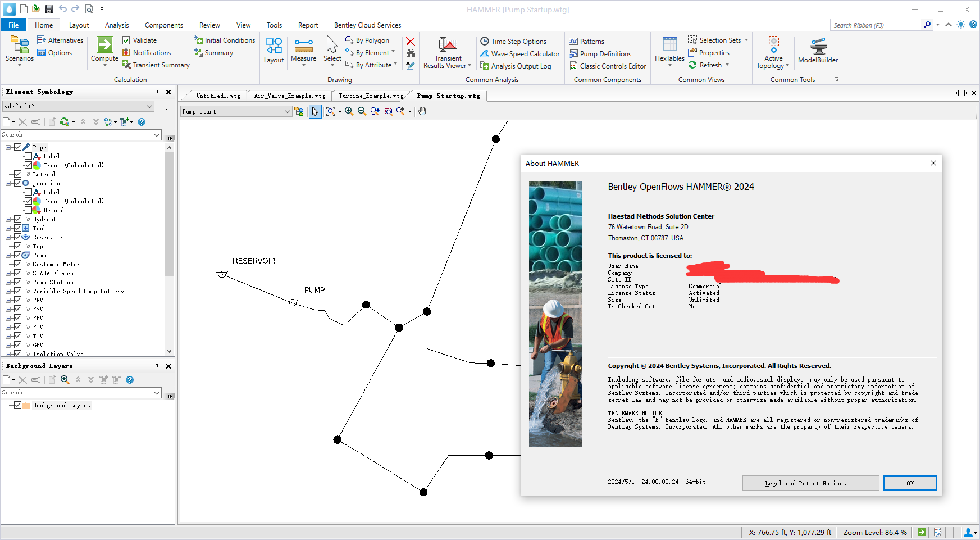Open FlexTables
980x540 pixels.
pyautogui.click(x=669, y=51)
